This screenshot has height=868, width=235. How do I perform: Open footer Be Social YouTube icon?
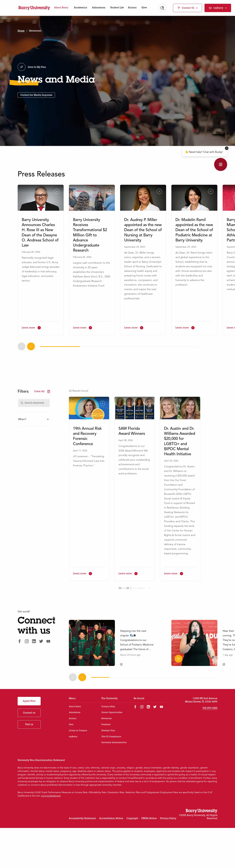point(161,707)
